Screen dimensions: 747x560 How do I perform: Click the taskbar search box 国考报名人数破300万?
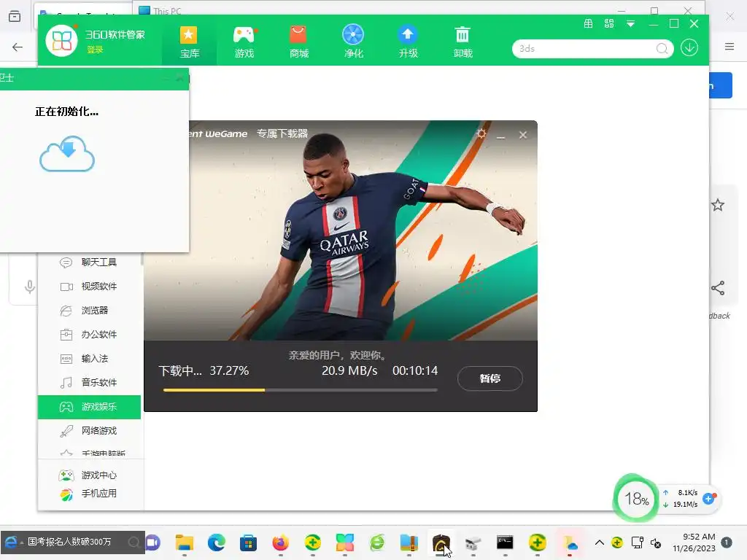coord(73,542)
